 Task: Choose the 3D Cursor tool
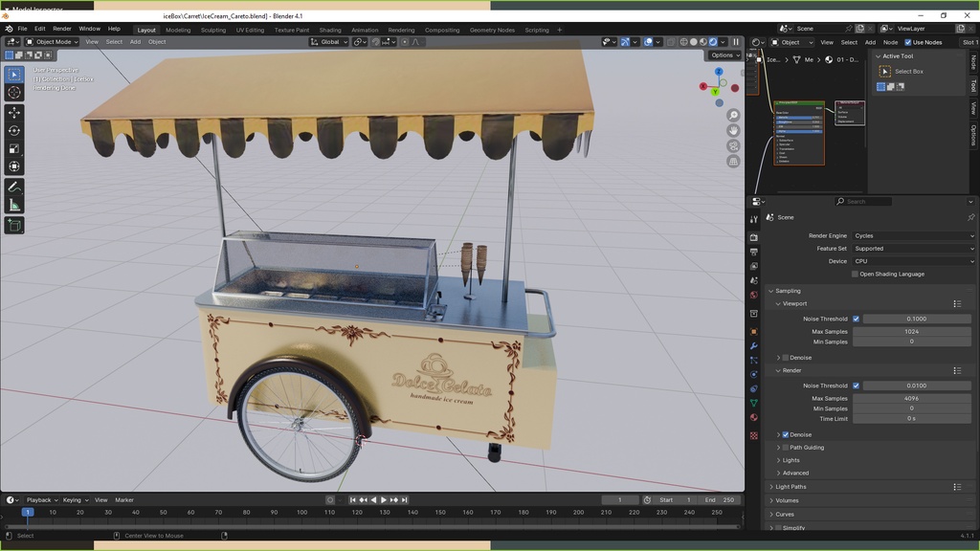[14, 93]
